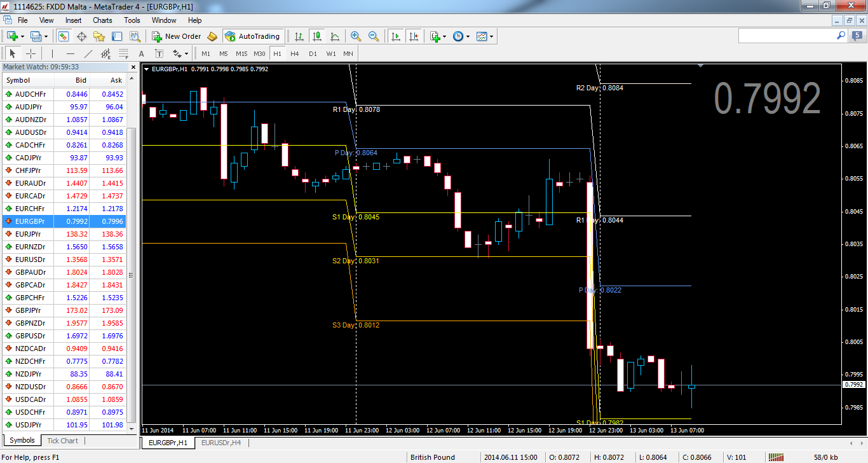Select the Arrows drawing tool
The height and width of the screenshot is (463, 868).
[176, 53]
